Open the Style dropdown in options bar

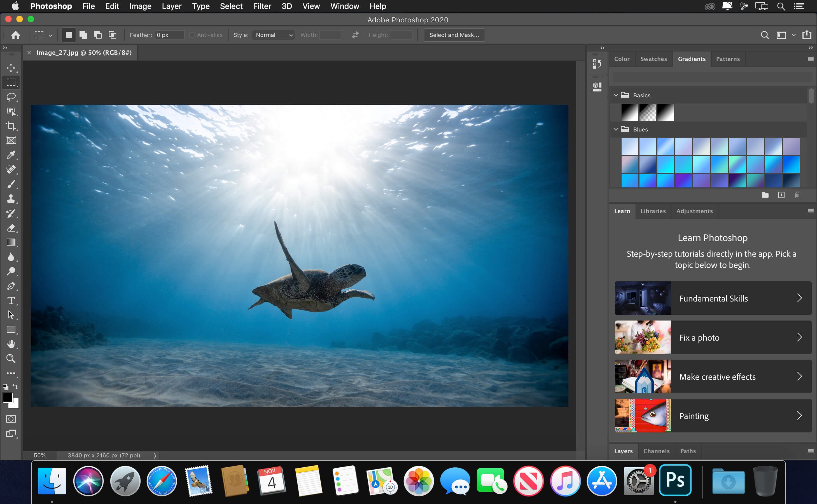272,35
